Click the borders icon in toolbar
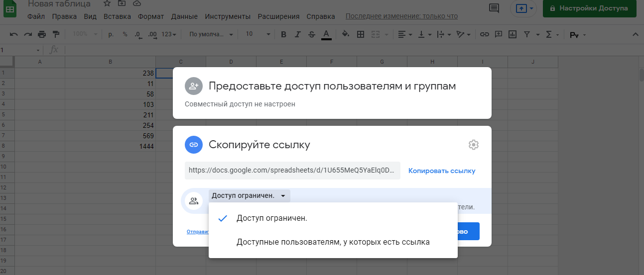 point(361,34)
